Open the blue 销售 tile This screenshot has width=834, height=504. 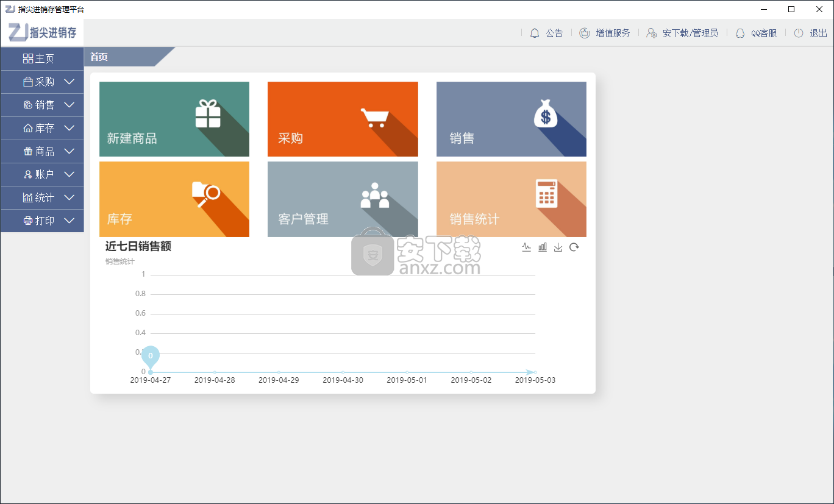[511, 119]
